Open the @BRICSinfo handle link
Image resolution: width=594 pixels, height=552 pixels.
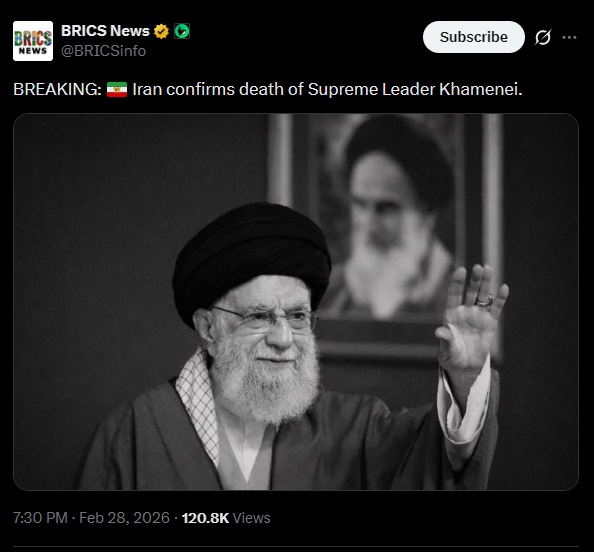pos(103,51)
